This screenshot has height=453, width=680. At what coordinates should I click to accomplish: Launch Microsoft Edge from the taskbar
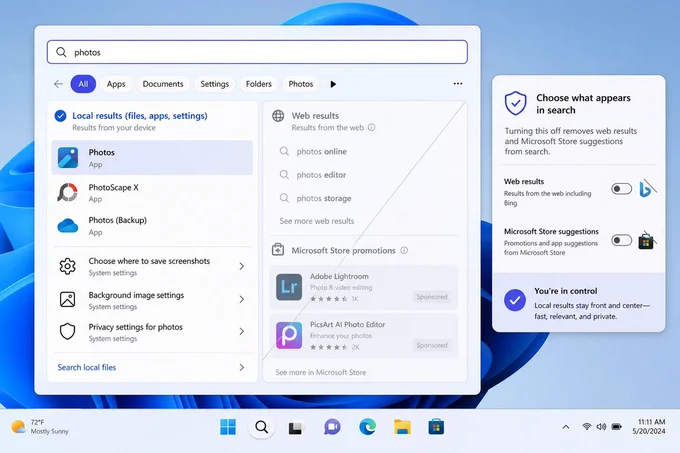pos(367,427)
